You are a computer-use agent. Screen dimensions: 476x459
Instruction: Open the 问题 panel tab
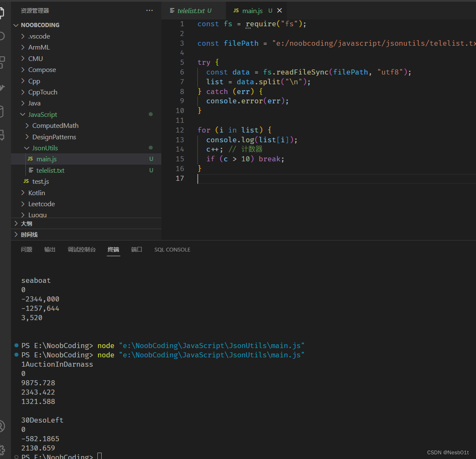[x=26, y=249]
